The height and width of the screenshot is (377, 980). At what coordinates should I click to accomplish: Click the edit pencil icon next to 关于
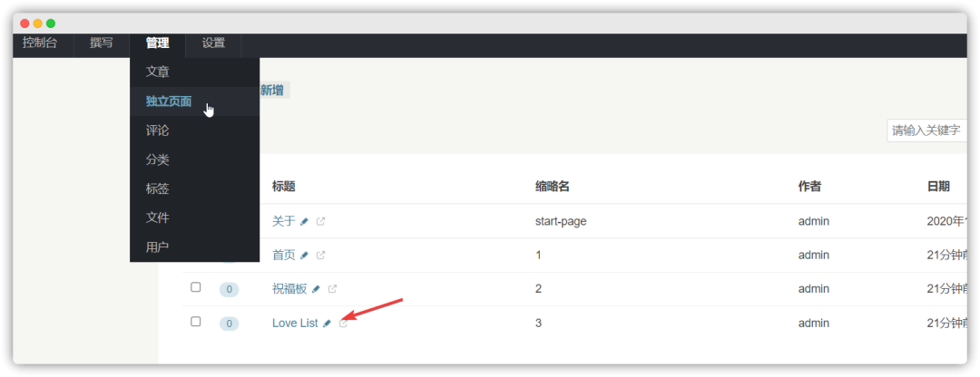click(x=304, y=221)
